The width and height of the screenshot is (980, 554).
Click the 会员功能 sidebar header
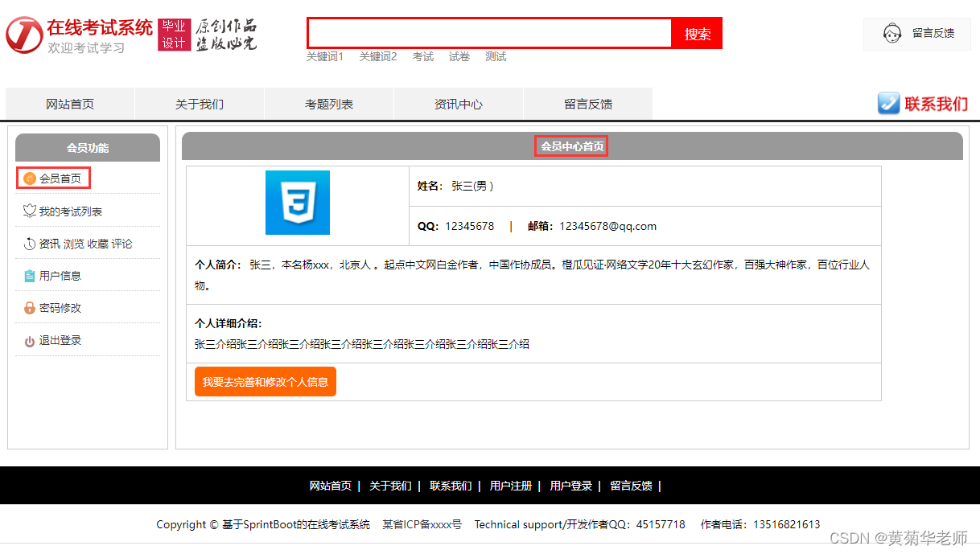click(x=88, y=148)
